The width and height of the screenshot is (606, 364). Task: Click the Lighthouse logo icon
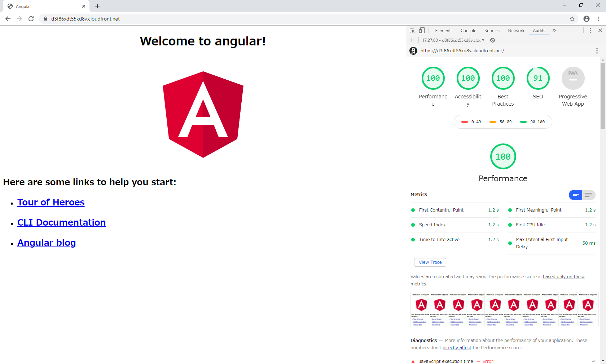[x=413, y=51]
